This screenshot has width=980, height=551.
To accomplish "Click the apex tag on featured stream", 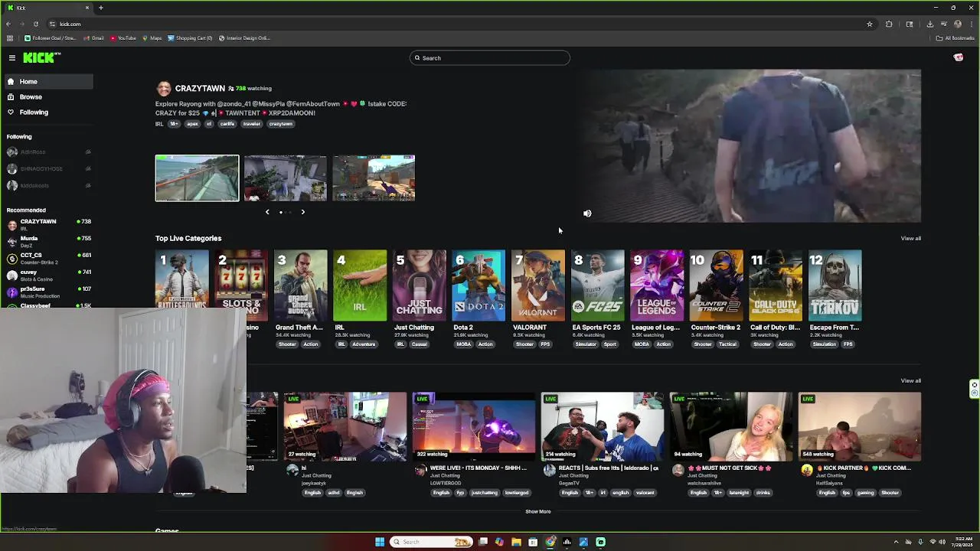I will point(192,124).
